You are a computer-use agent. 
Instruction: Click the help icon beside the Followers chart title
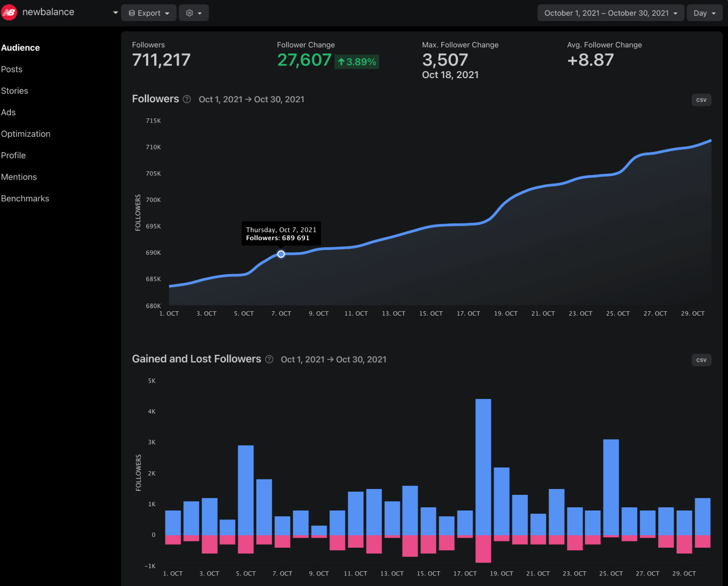(x=187, y=99)
